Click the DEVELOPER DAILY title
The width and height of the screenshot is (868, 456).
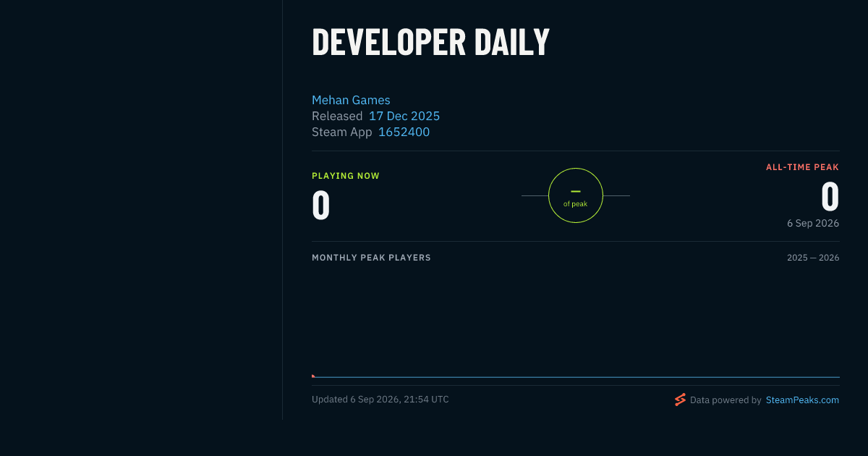click(431, 41)
